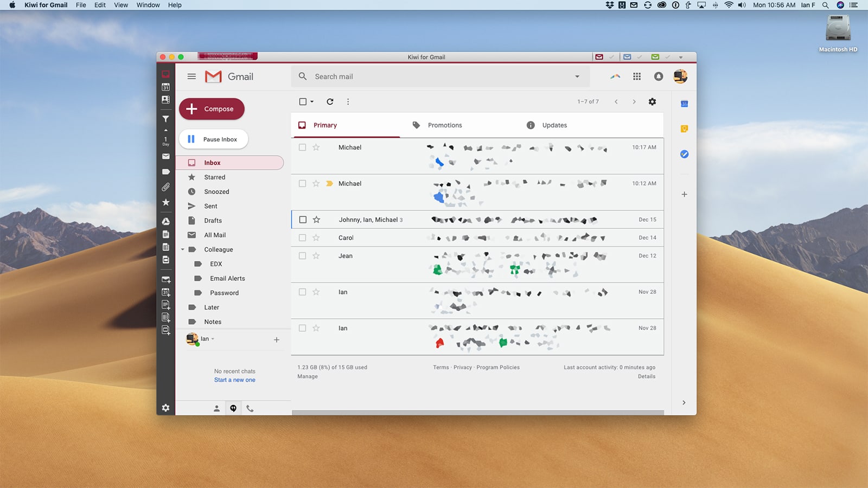Refresh the mail list
Screen dimensions: 868x488
330,101
